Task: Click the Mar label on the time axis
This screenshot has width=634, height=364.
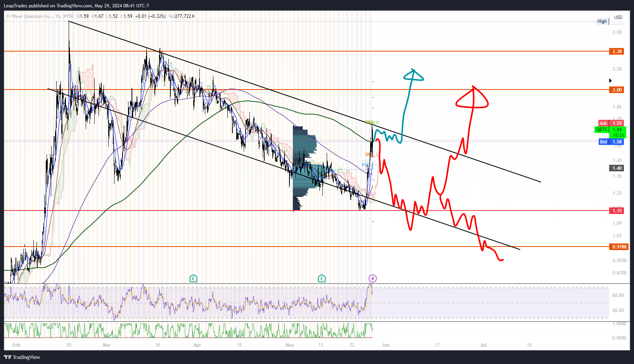Action: coord(107,345)
